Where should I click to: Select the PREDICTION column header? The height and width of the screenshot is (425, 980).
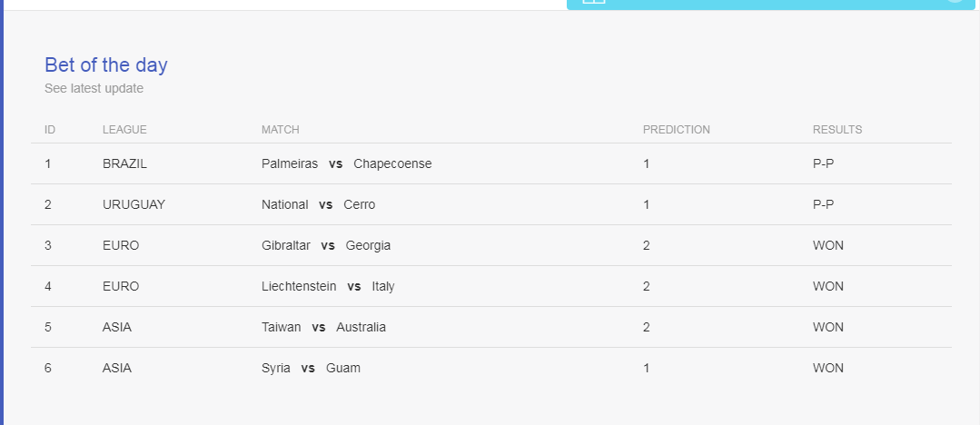pos(677,129)
